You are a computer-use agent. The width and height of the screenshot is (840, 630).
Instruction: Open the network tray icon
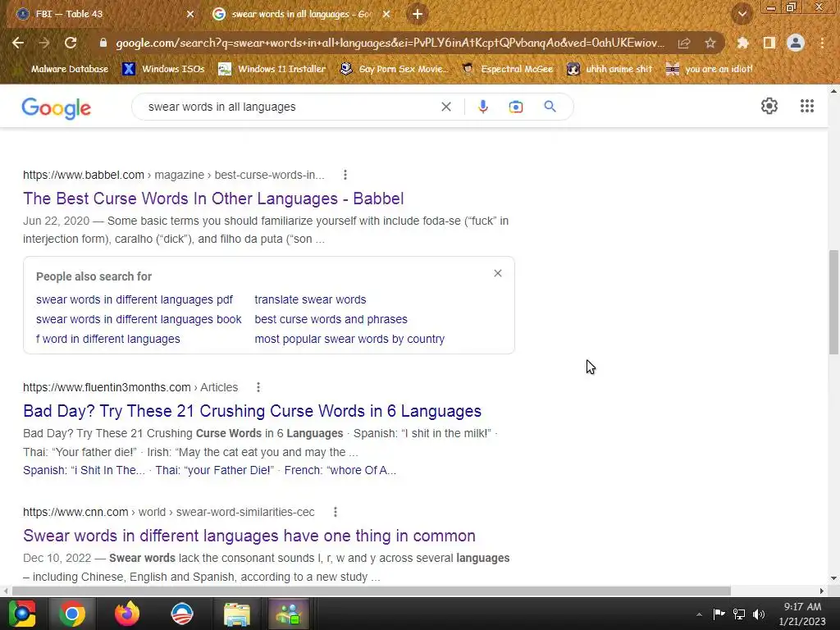coord(739,614)
